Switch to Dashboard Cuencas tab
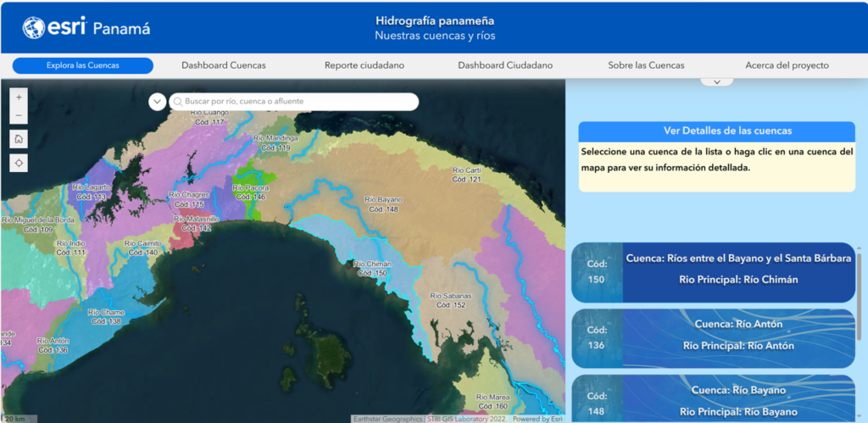The width and height of the screenshot is (868, 423). coord(224,65)
